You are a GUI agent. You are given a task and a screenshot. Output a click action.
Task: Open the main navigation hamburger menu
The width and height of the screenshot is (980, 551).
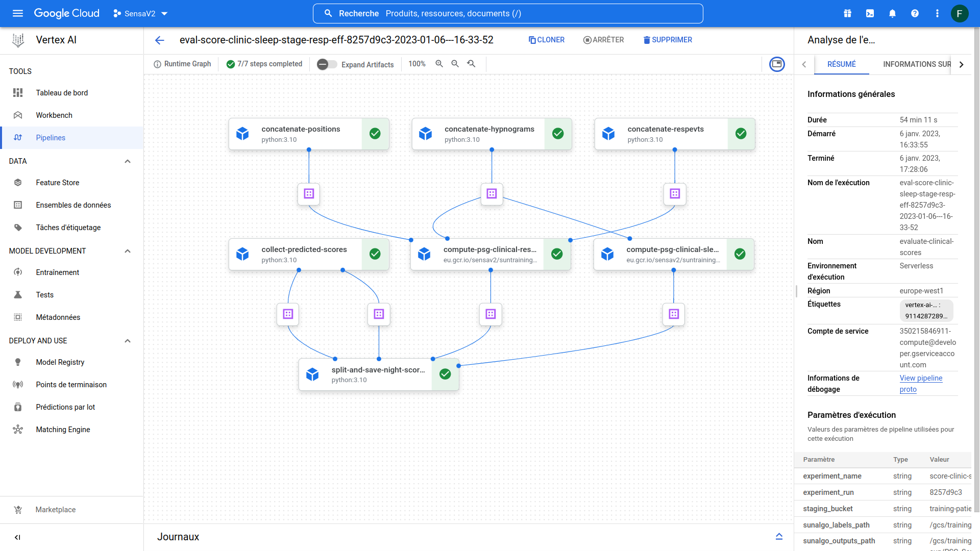[x=18, y=13]
